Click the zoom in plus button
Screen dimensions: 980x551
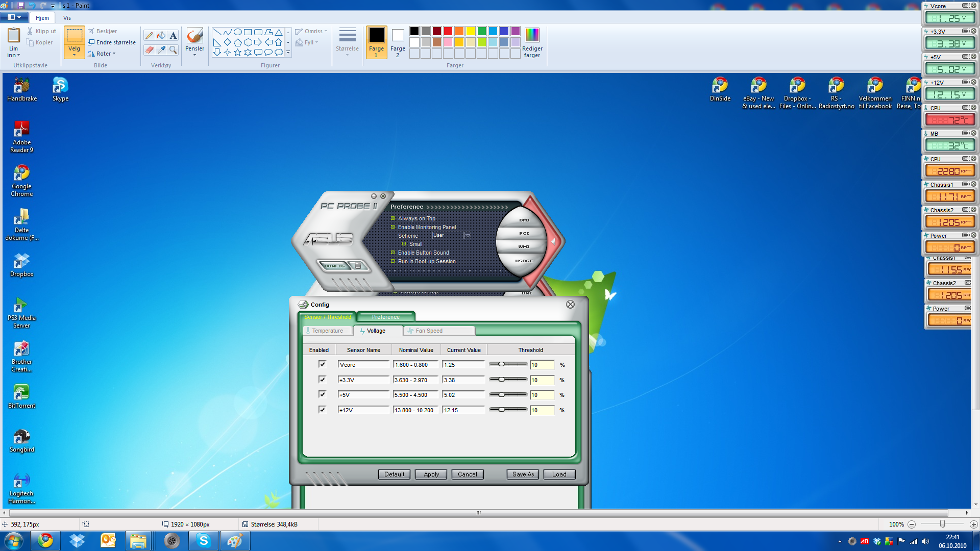[974, 524]
